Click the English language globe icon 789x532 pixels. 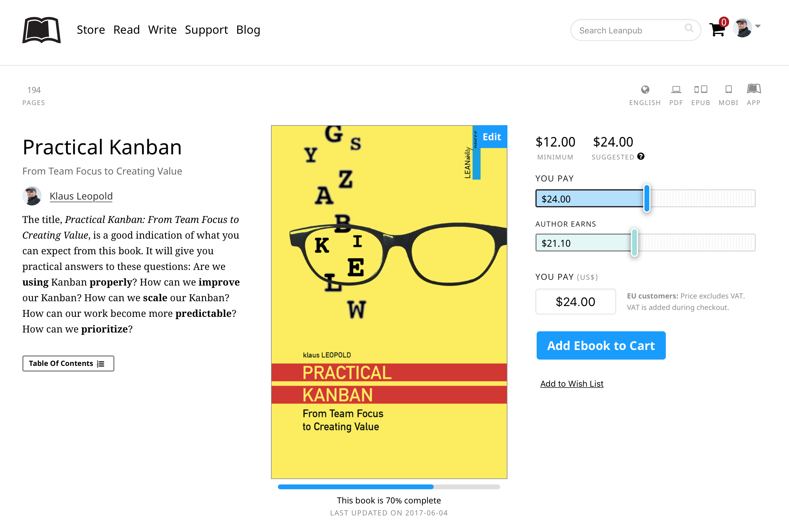[x=645, y=90]
